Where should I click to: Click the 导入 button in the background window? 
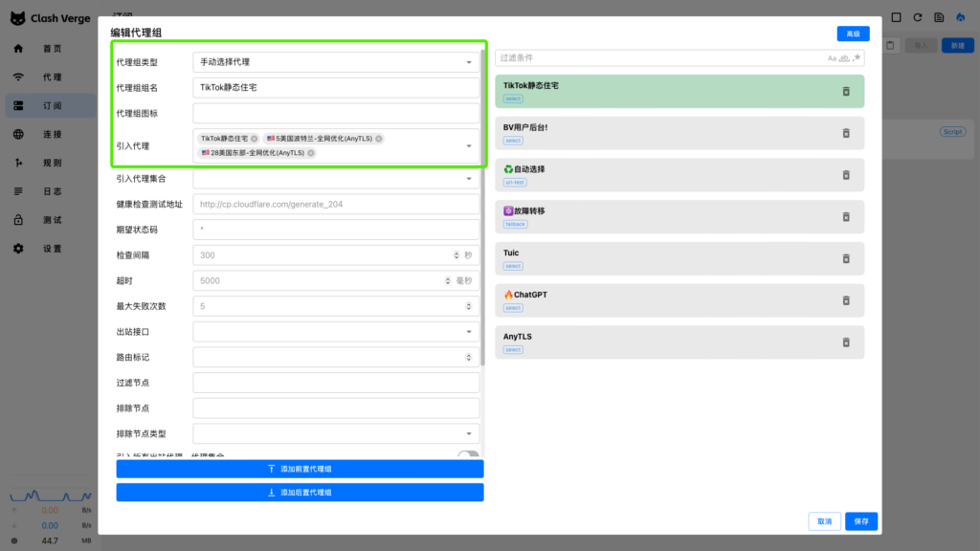(921, 46)
